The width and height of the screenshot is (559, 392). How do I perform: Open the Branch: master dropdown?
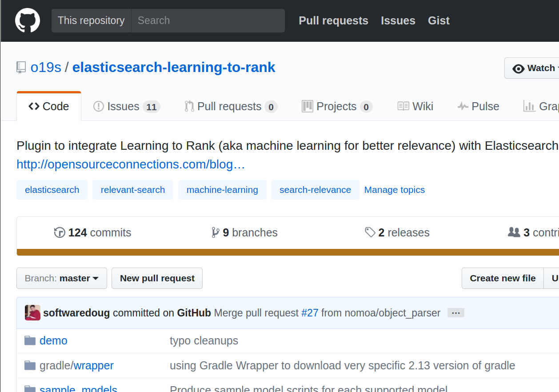(62, 278)
